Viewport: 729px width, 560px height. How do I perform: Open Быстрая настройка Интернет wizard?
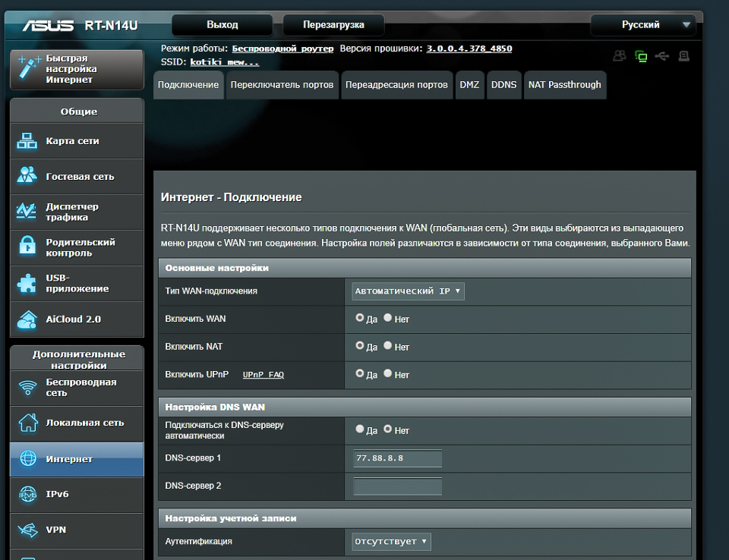pyautogui.click(x=77, y=69)
